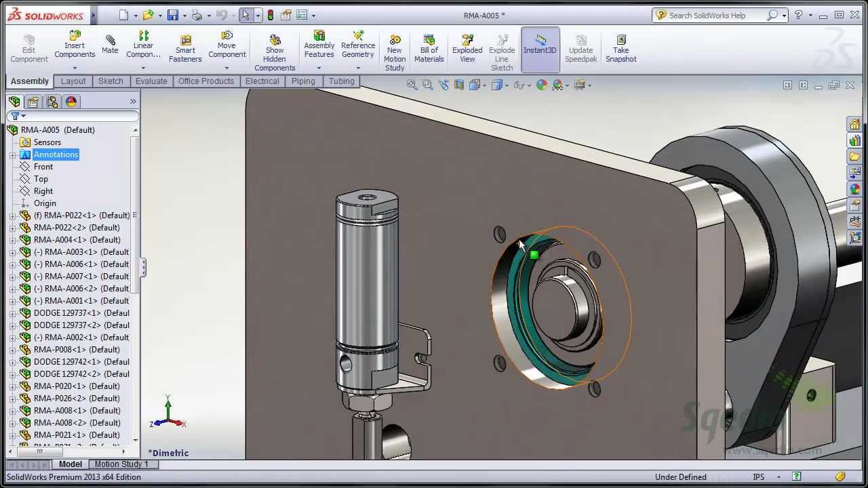Open Insert Components dropdown arrow
This screenshot has width=868, height=488.
[75, 68]
